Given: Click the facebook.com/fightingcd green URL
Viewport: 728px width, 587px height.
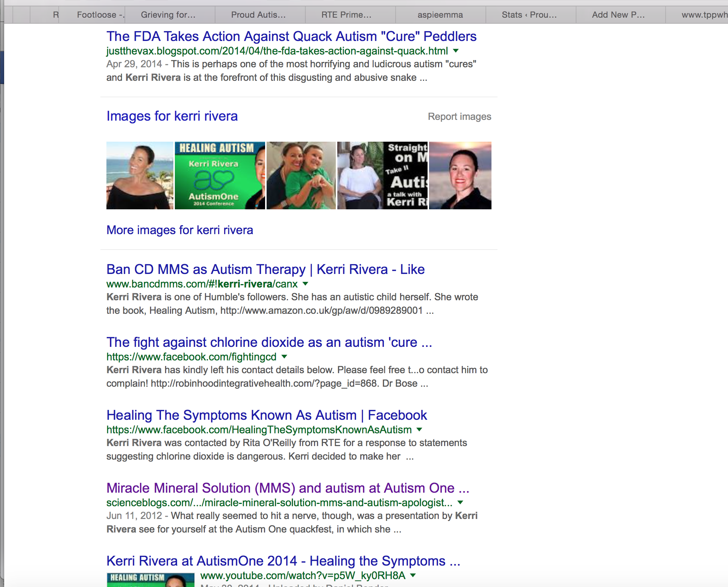Looking at the screenshot, I should (191, 357).
